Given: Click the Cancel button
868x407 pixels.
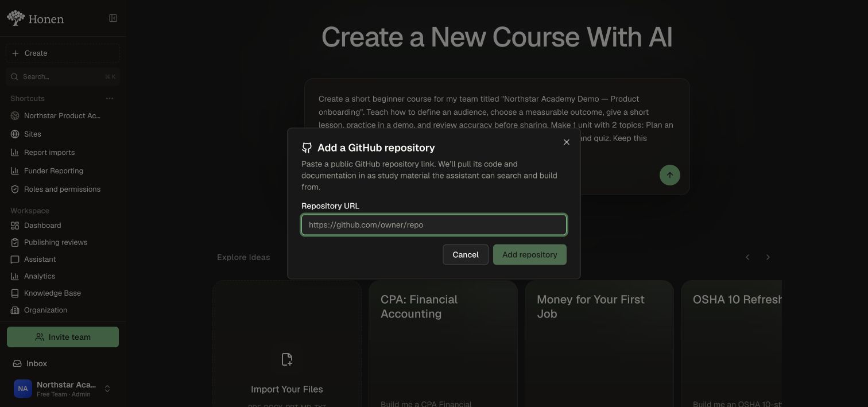Looking at the screenshot, I should (466, 254).
